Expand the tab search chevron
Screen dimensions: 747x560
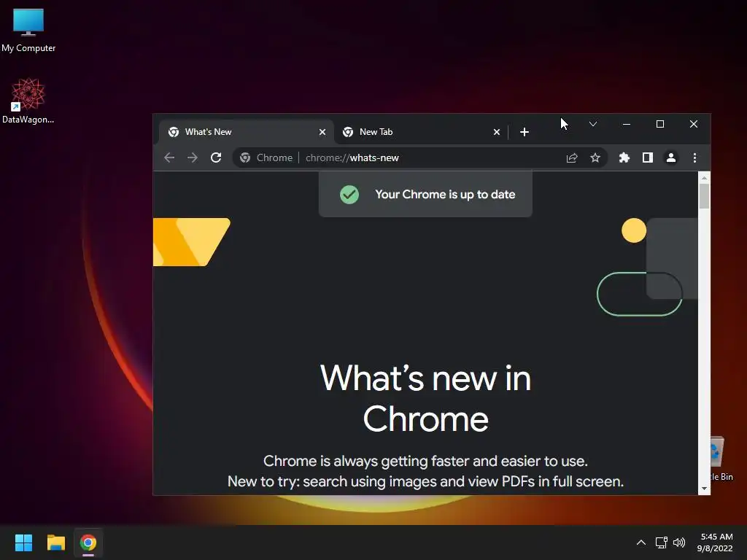pos(592,124)
